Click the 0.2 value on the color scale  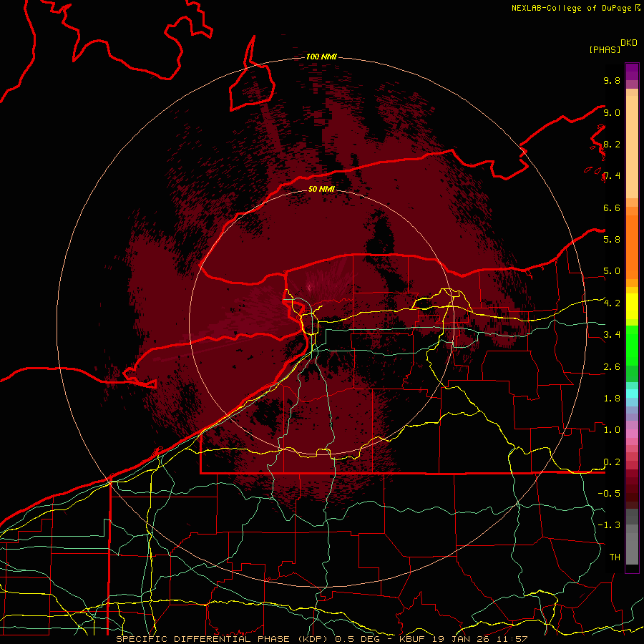[612, 462]
